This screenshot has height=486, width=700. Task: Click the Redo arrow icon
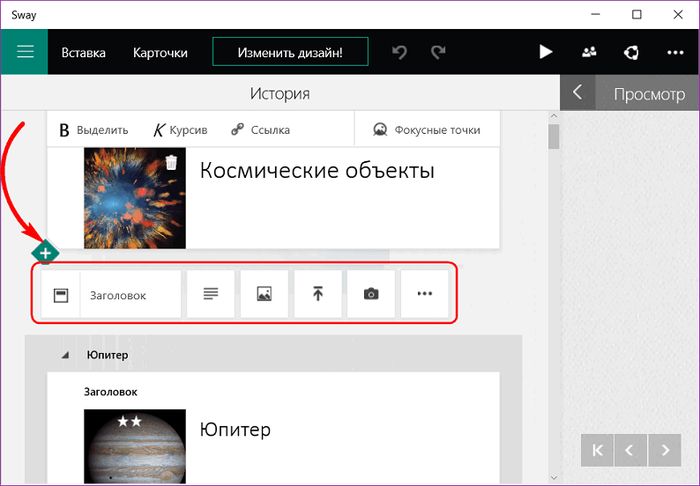(438, 52)
